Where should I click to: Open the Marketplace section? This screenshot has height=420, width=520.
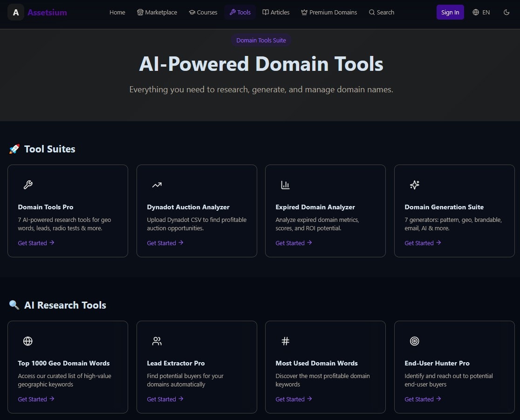coord(157,12)
